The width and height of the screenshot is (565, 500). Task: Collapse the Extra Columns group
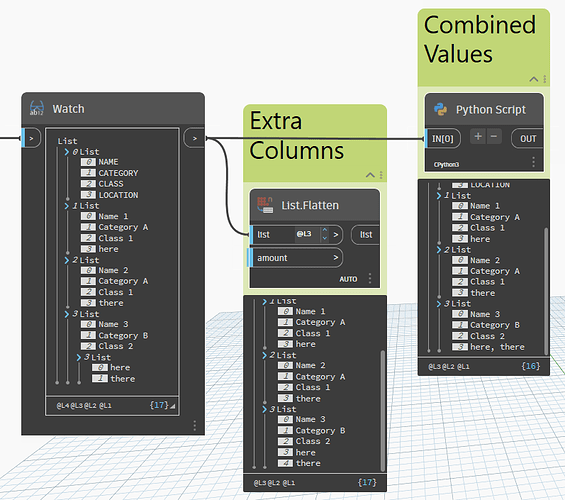pyautogui.click(x=370, y=175)
